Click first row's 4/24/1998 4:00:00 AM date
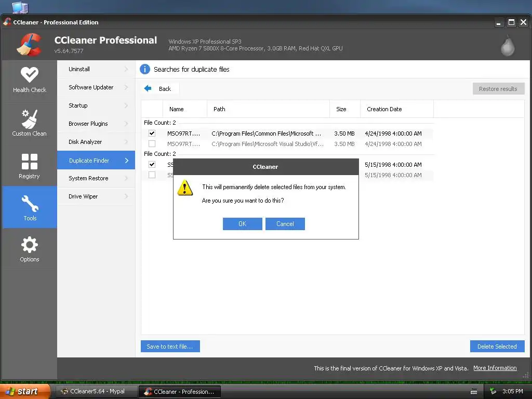532x399 pixels. (393, 134)
